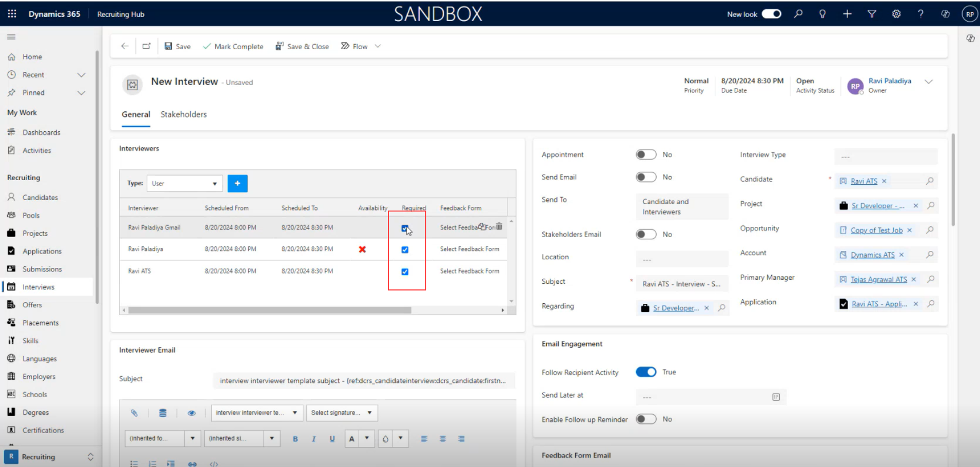Click Save & Close

pyautogui.click(x=302, y=46)
